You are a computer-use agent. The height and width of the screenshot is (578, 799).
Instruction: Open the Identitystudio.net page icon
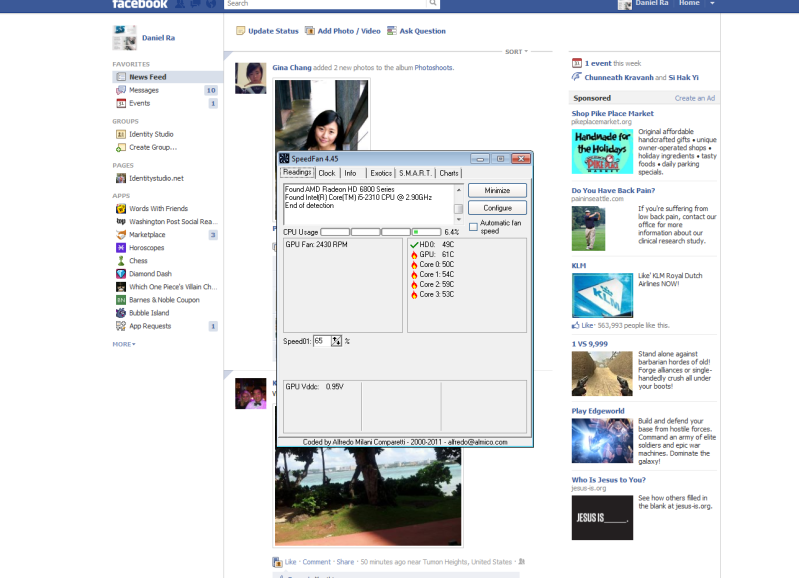(121, 178)
